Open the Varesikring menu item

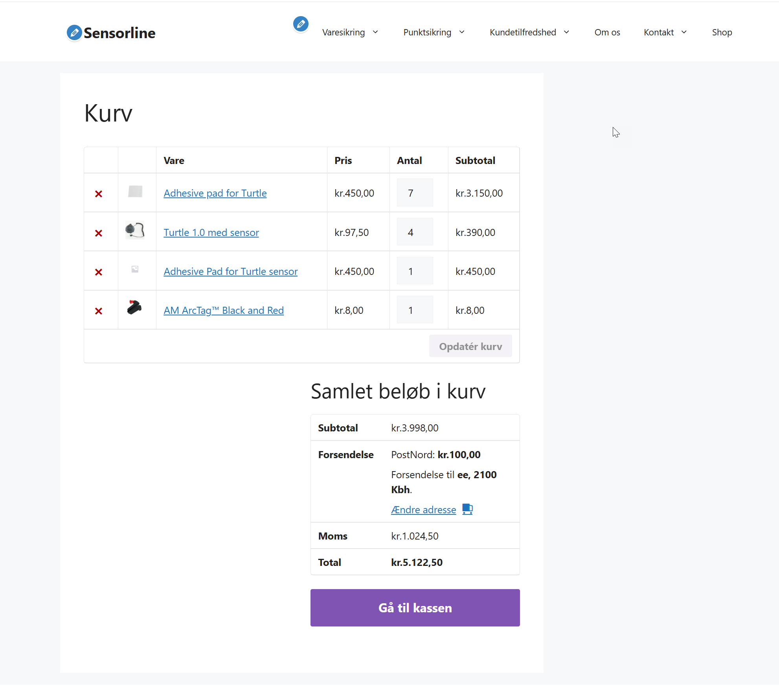[344, 32]
